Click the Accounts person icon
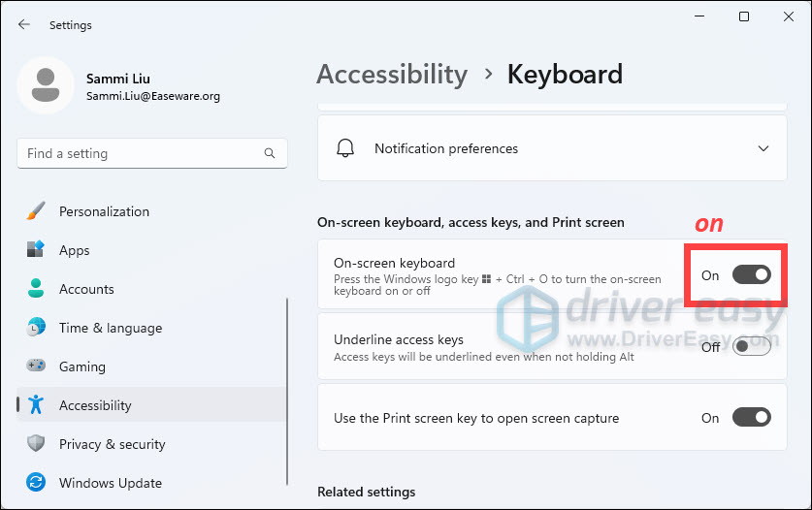This screenshot has height=510, width=812. pos(36,289)
